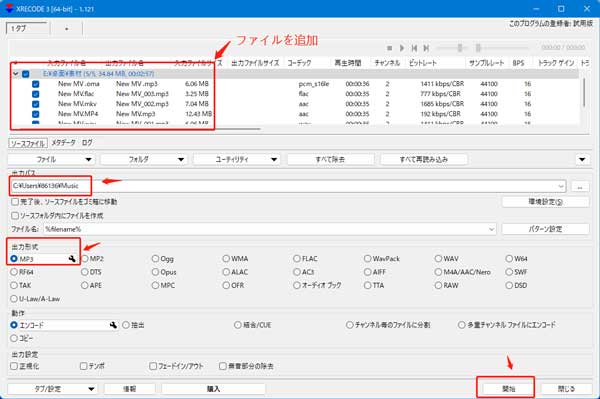This screenshot has height=399, width=600.
Task: Open the タブ/設定 dropdown
Action: pyautogui.click(x=52, y=389)
